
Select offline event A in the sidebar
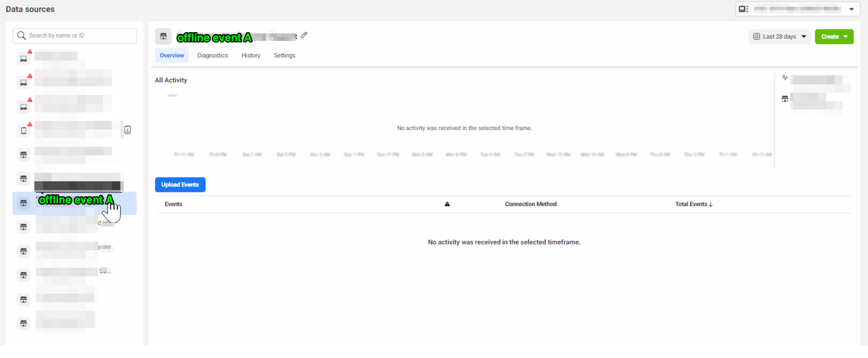75,203
